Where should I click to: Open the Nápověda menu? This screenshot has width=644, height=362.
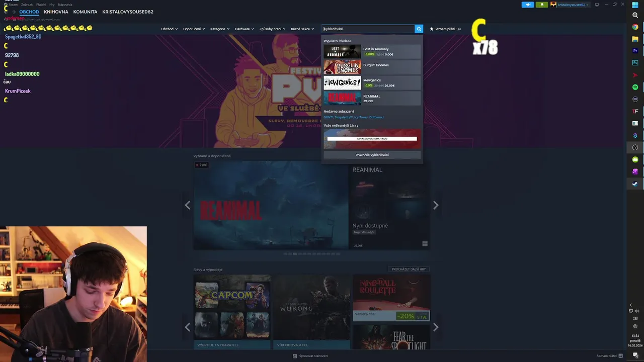(x=65, y=5)
